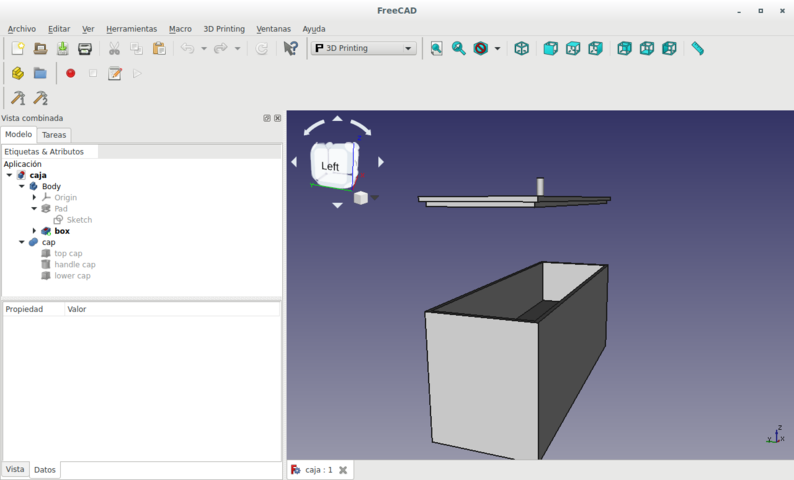Select the top cap item

(68, 253)
